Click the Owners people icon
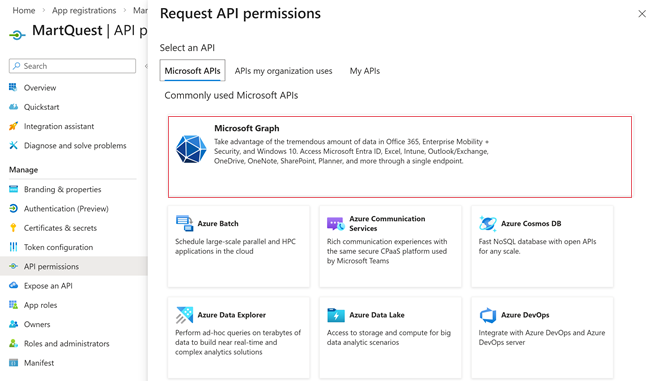This screenshot has width=650, height=381. point(13,324)
